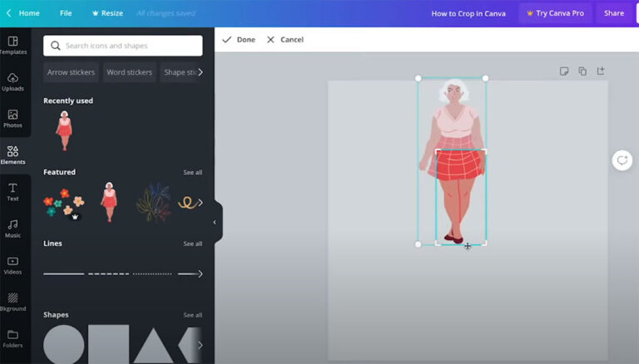Open the Uploads sidebar tab
The width and height of the screenshot is (639, 364).
(x=13, y=81)
